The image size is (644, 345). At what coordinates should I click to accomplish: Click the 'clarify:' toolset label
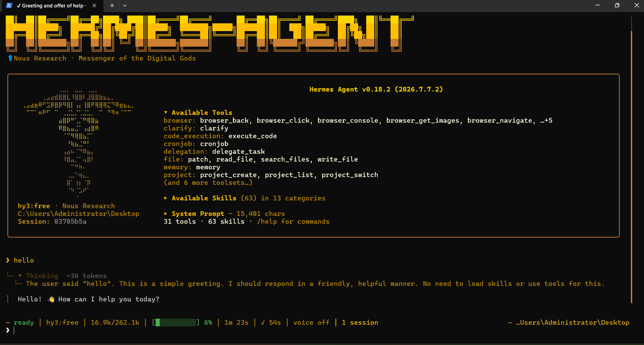click(x=179, y=128)
